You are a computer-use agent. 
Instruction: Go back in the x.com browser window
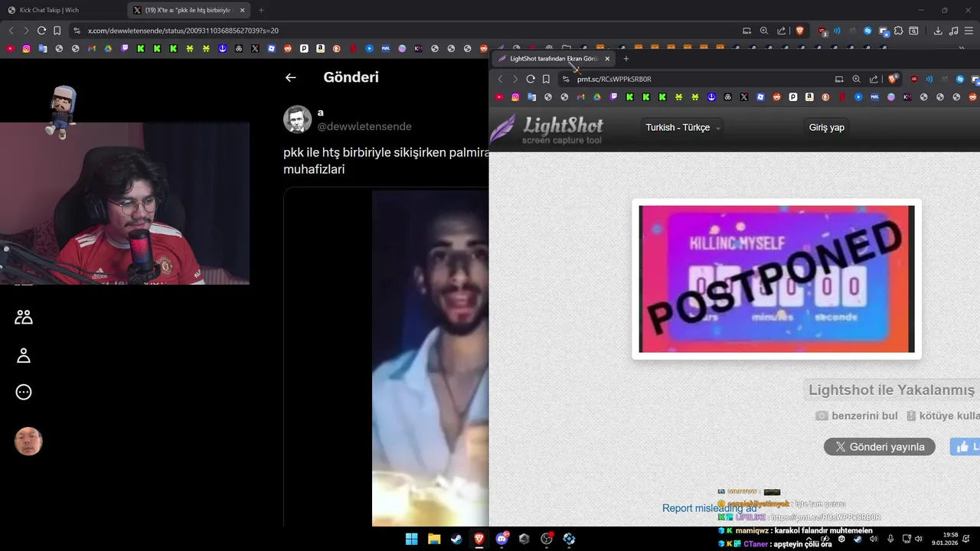[11, 31]
